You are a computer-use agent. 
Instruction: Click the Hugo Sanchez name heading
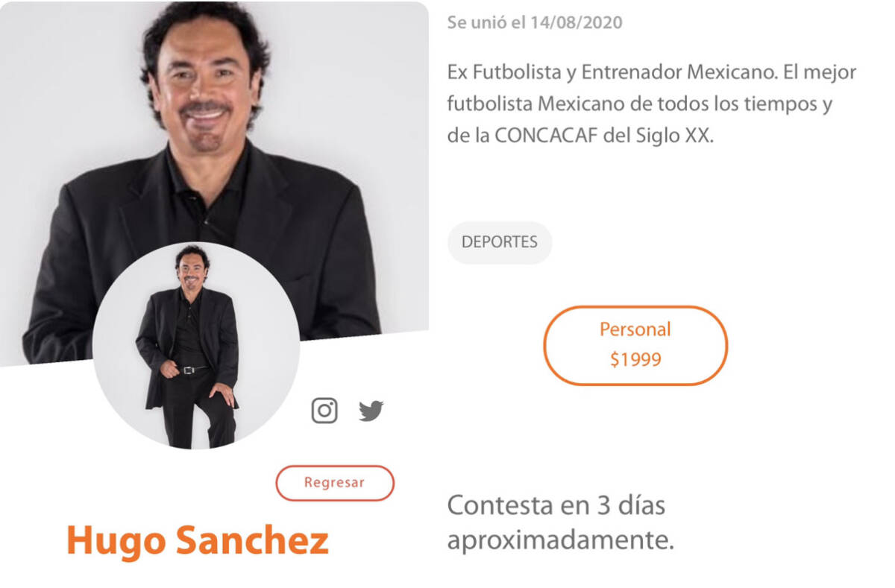tap(198, 541)
